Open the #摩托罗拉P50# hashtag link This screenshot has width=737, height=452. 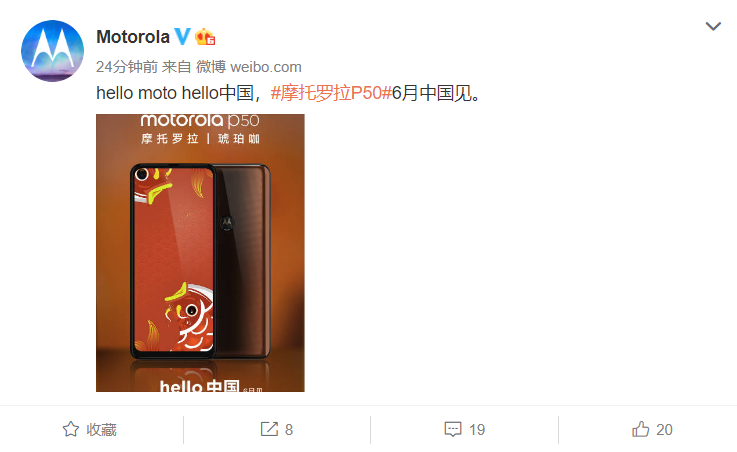coord(331,93)
